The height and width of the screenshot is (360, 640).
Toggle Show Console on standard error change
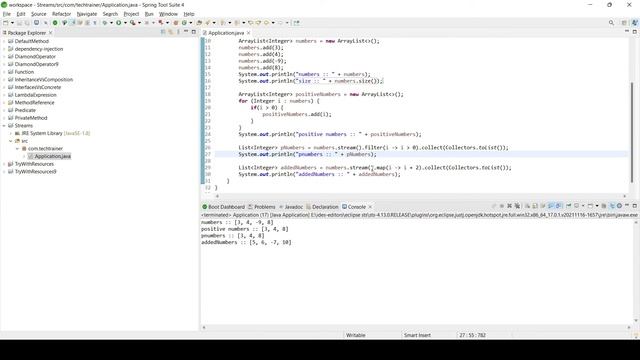coord(558,206)
